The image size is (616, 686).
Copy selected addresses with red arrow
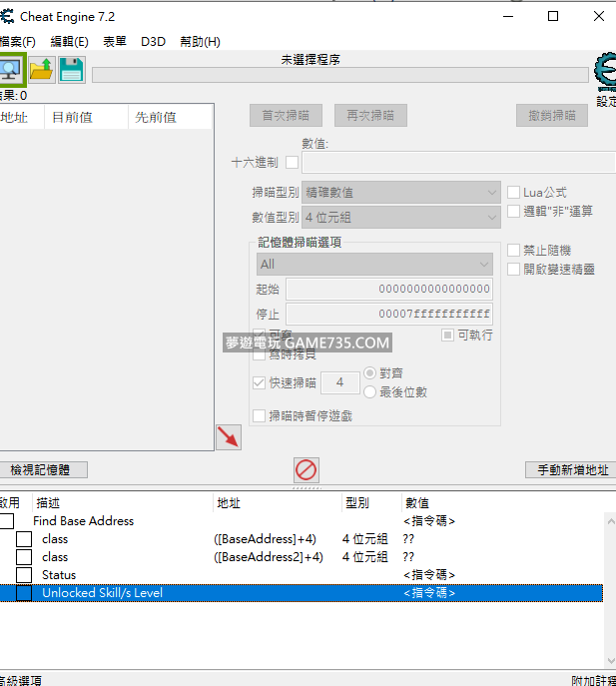click(229, 437)
